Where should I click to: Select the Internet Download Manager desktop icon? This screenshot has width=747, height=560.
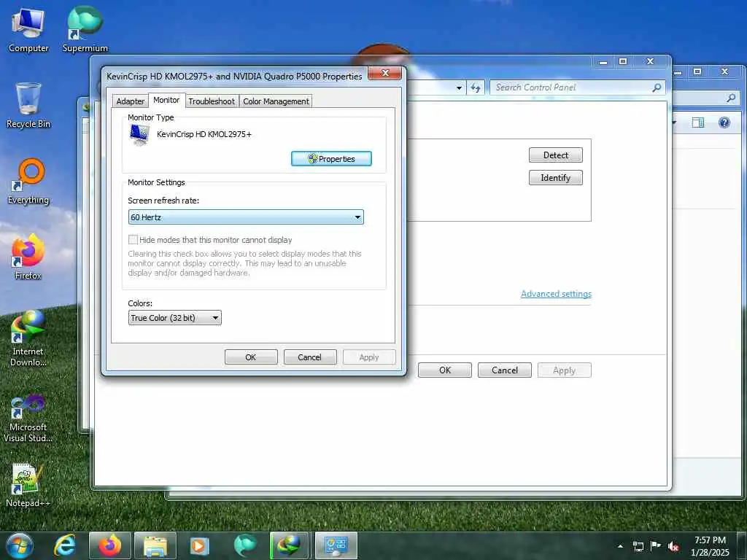click(x=28, y=338)
